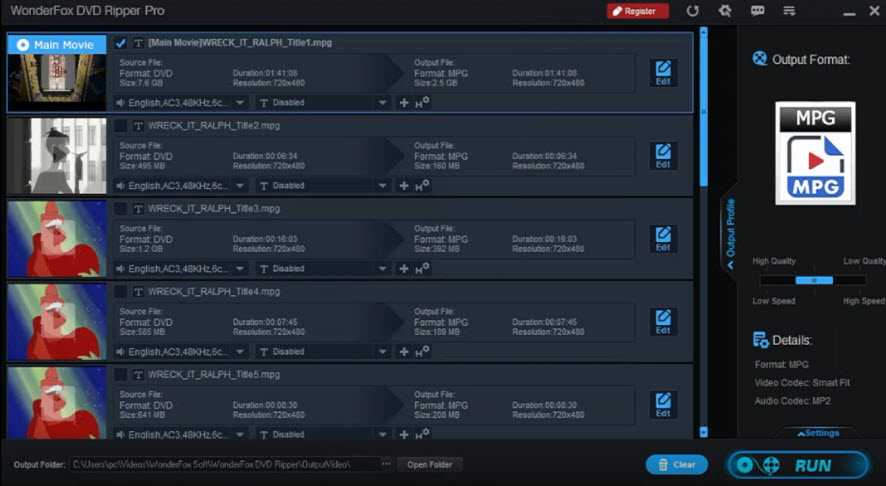Open subtitle settings gear icon for Title2
886x486 pixels.
(x=422, y=185)
